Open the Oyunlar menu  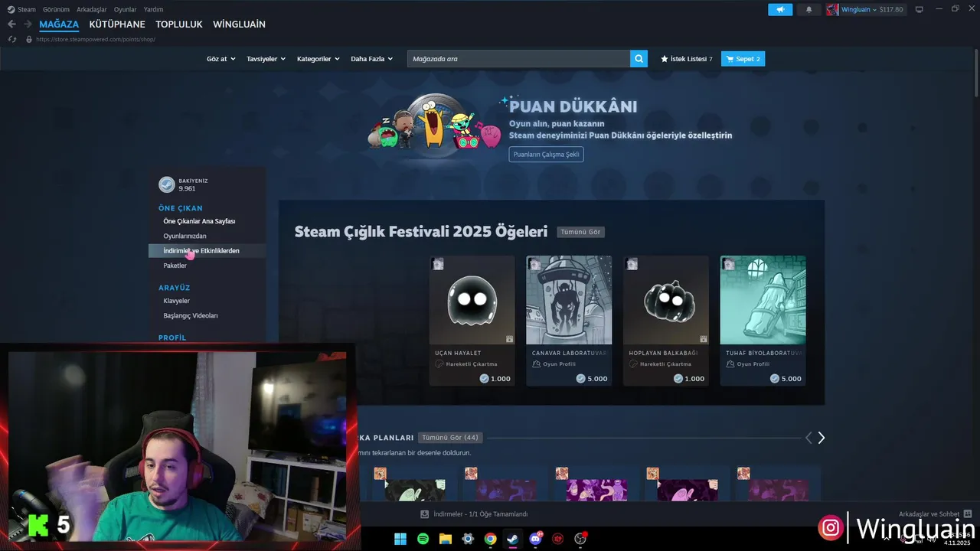(x=126, y=9)
